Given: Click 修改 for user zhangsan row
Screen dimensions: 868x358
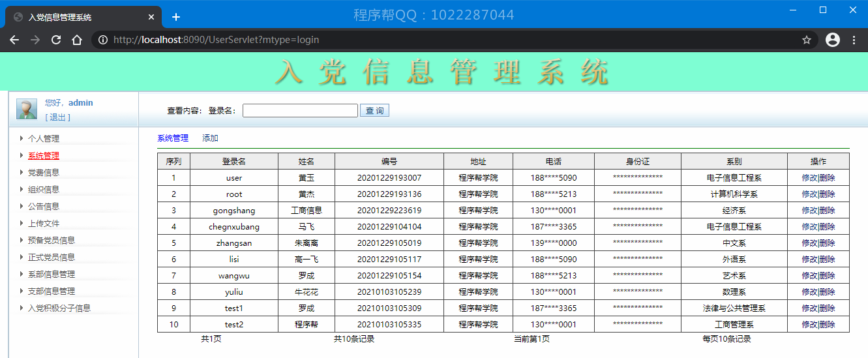Looking at the screenshot, I should 809,243.
